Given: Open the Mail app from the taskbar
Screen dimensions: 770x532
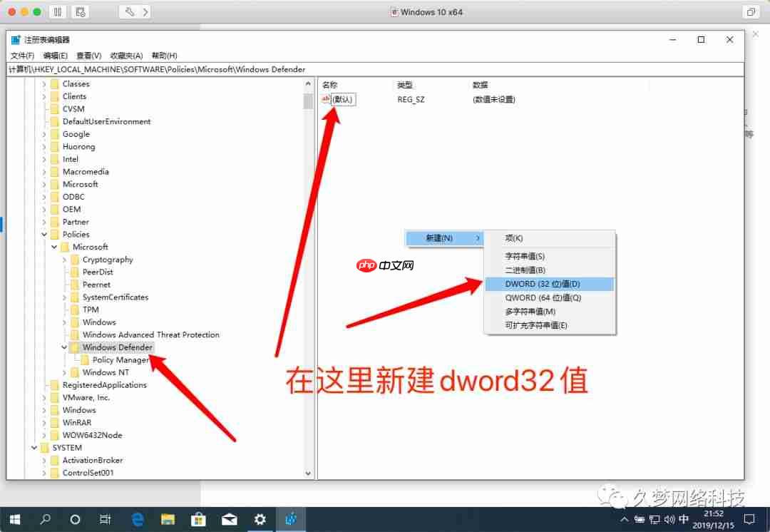Looking at the screenshot, I should (230, 519).
